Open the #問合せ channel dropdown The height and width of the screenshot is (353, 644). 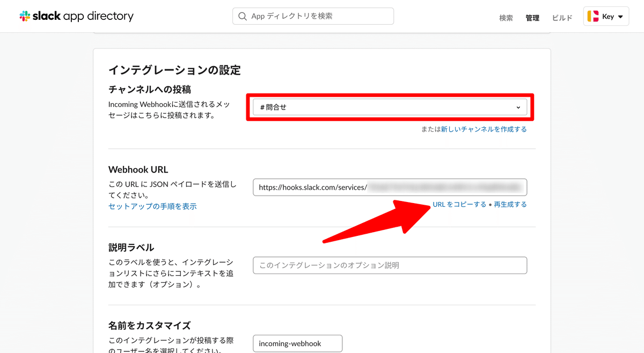[x=389, y=107]
